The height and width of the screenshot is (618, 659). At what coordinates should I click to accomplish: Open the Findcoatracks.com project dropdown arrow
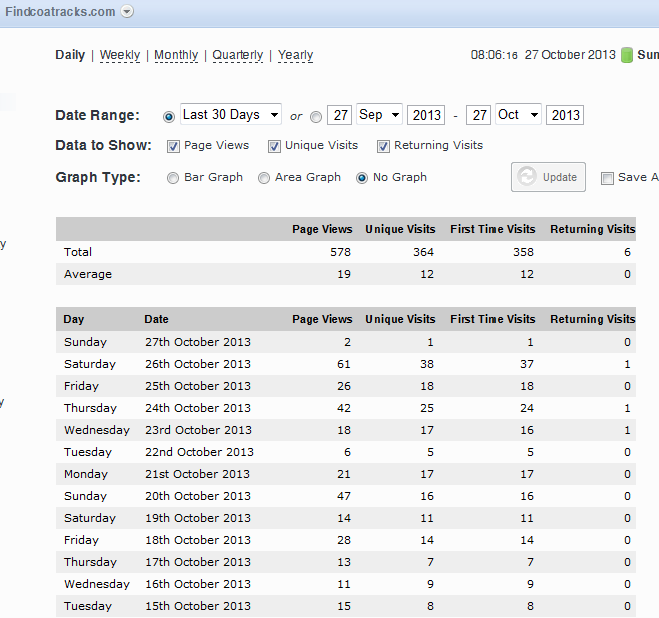pos(127,11)
